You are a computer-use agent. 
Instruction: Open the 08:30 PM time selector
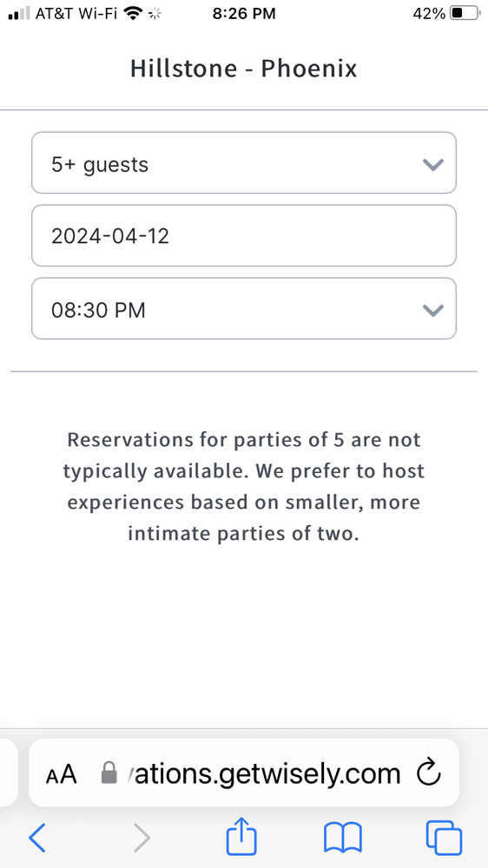244,309
